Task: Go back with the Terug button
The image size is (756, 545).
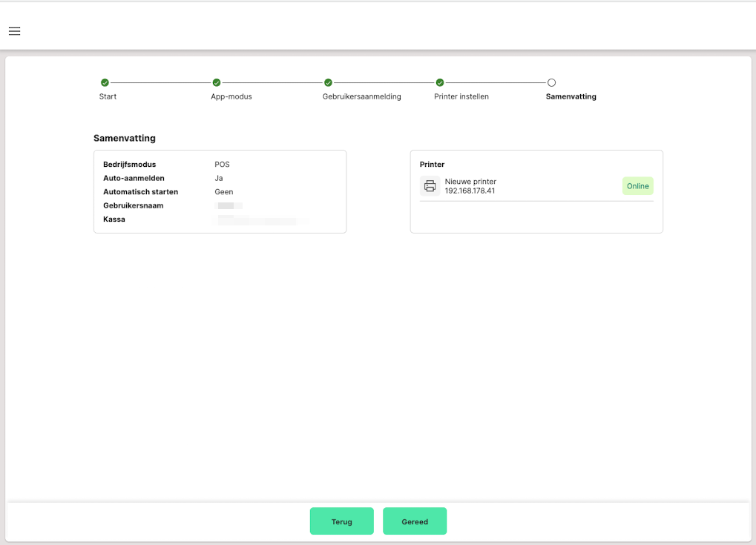Action: pos(341,521)
